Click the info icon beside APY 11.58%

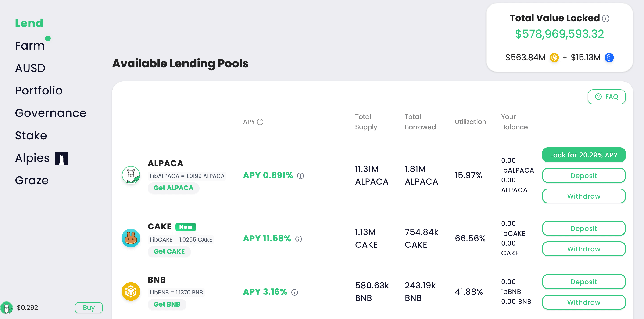298,239
